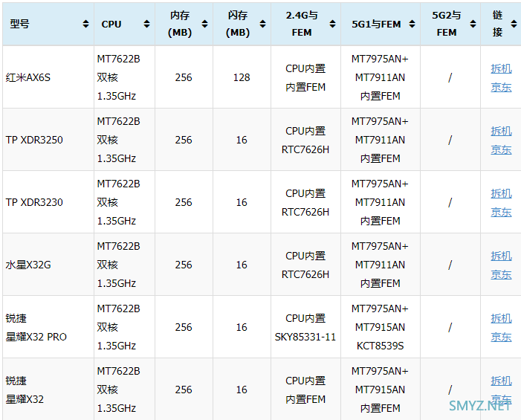
Task: Open 京东 link for TP XDR3250
Action: pyautogui.click(x=501, y=149)
